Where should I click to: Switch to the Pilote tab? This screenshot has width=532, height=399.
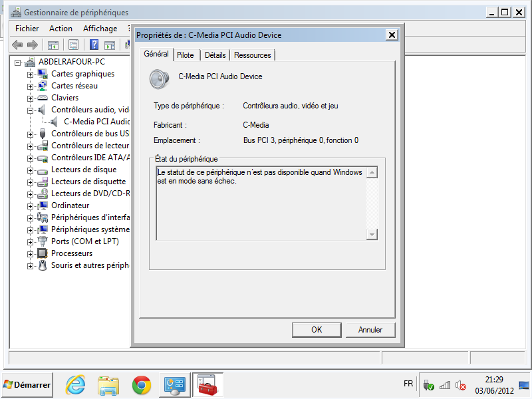186,55
